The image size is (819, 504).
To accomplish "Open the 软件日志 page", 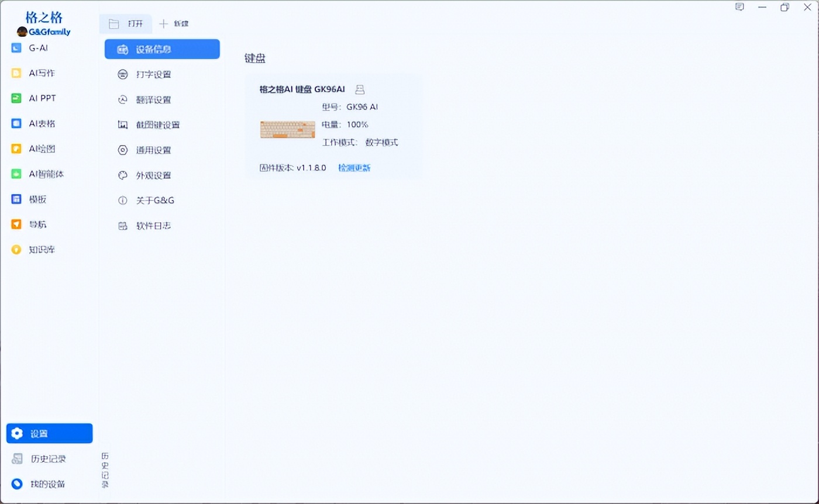I will pos(162,225).
